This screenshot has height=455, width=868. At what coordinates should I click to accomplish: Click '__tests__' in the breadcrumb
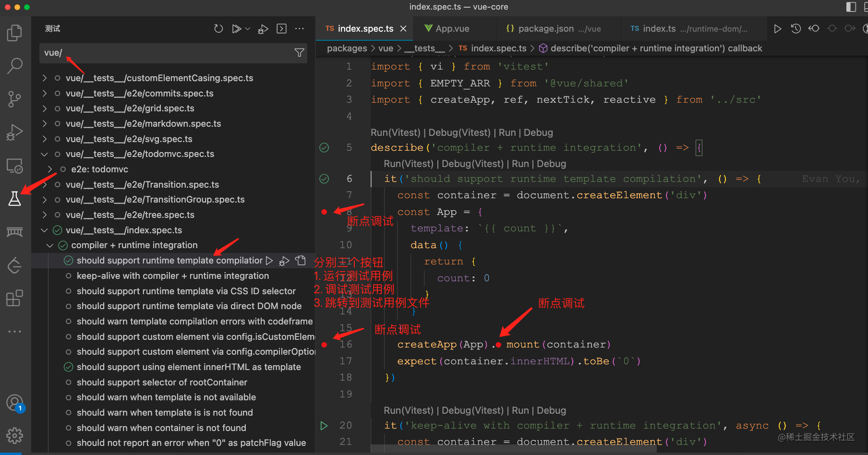pyautogui.click(x=424, y=48)
